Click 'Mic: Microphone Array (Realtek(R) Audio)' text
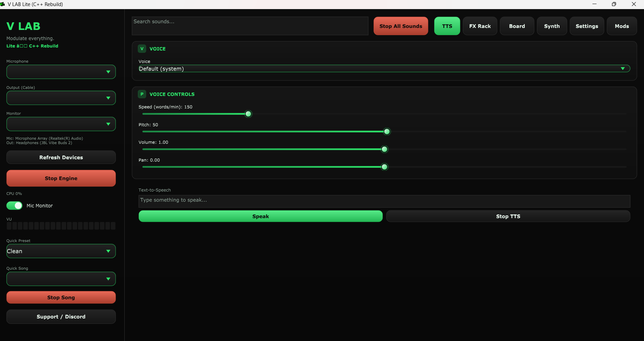 click(x=45, y=138)
